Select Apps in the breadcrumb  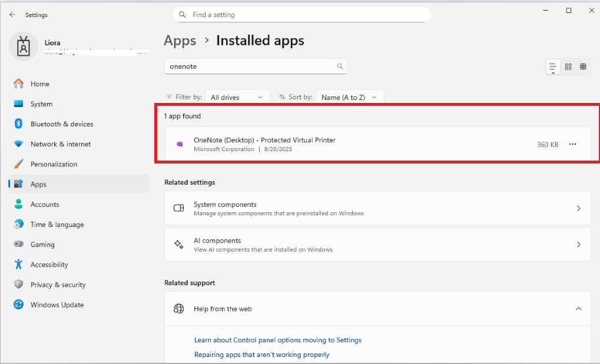[x=180, y=41]
